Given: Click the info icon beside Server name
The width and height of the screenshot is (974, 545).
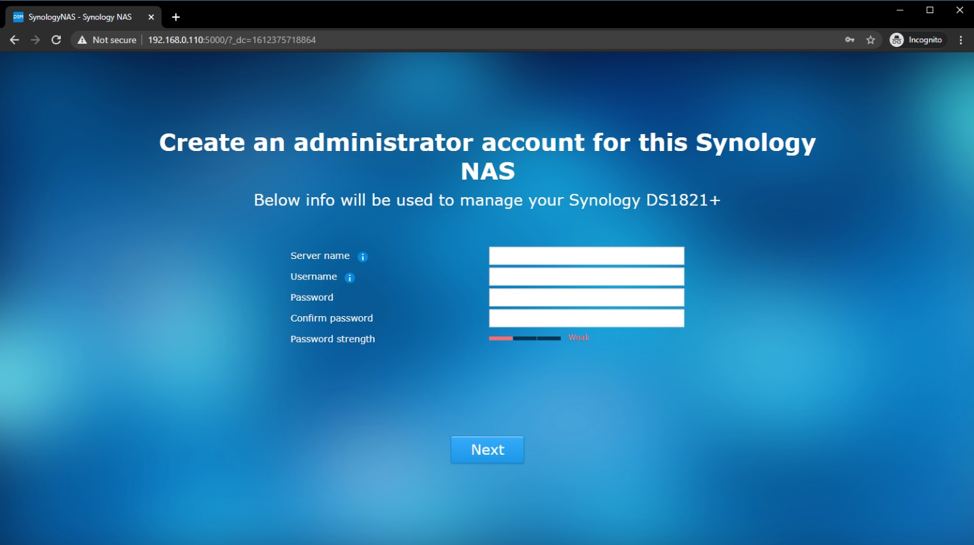Looking at the screenshot, I should click(363, 257).
